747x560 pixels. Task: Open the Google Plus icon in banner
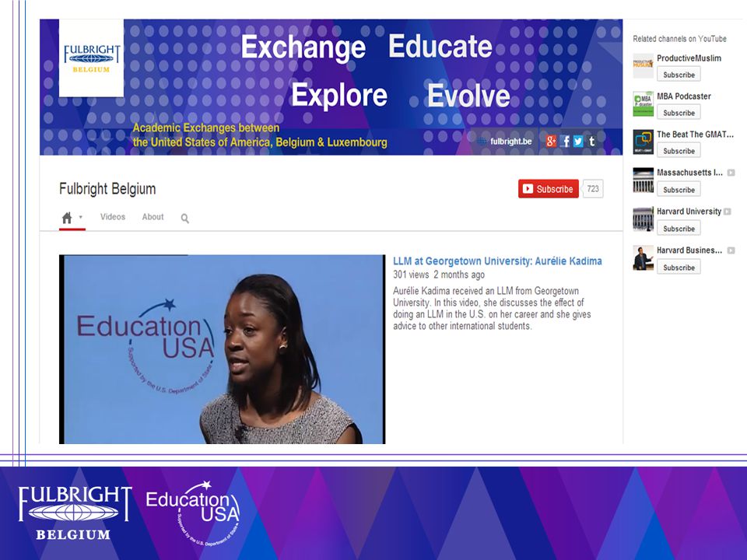(551, 141)
